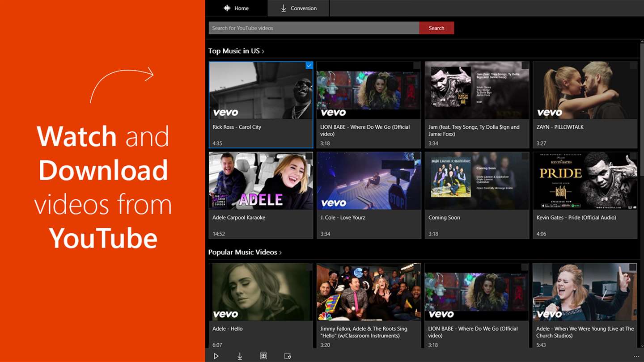This screenshot has height=362, width=644.
Task: Click LION BABE title under Popular Music Videos
Action: click(x=473, y=332)
